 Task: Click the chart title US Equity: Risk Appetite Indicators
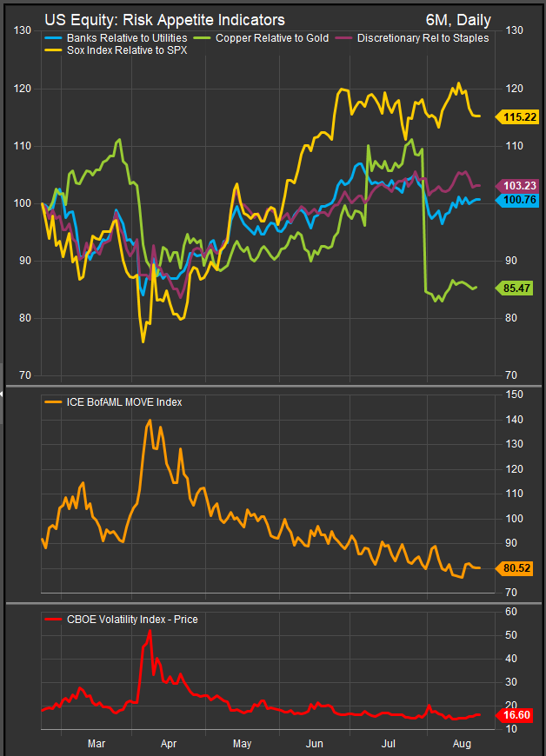pos(164,20)
